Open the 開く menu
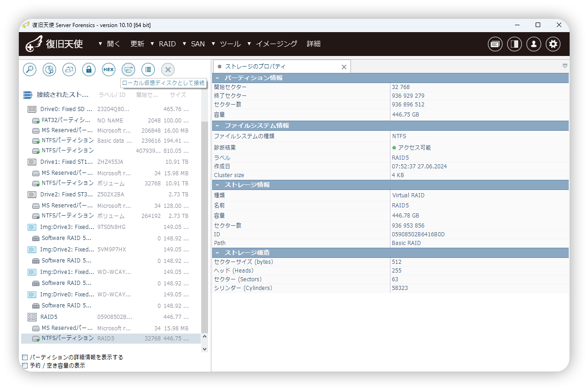This screenshot has width=588, height=390. pos(109,44)
